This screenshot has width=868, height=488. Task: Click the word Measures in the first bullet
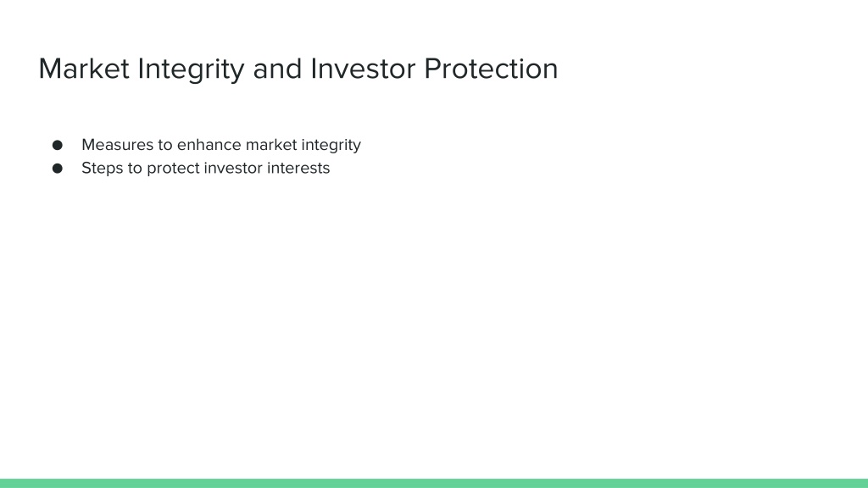(x=117, y=145)
